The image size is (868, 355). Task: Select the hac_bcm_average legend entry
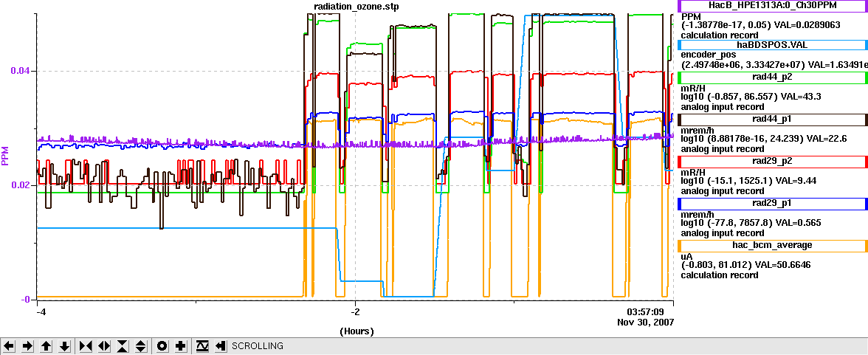pos(772,246)
